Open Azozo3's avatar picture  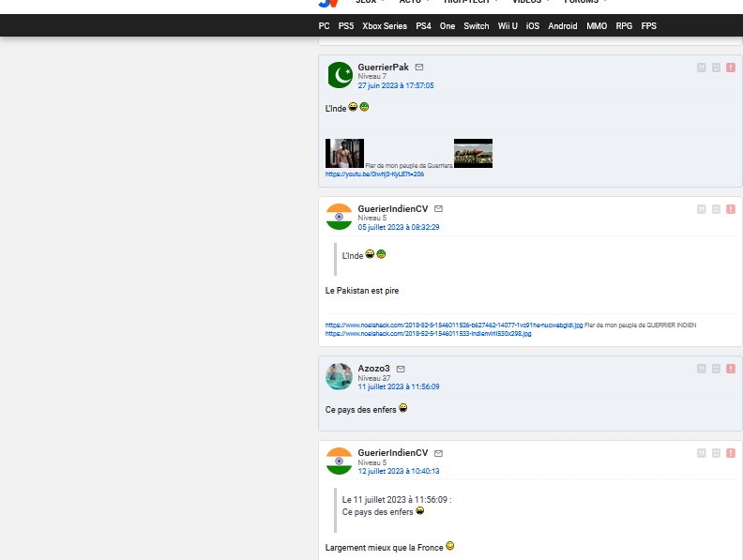340,377
